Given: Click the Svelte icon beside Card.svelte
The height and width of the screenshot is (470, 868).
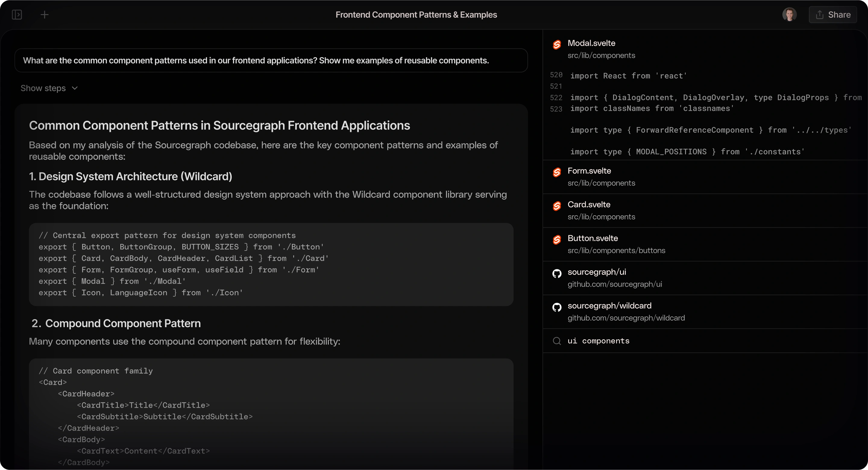Looking at the screenshot, I should point(557,206).
